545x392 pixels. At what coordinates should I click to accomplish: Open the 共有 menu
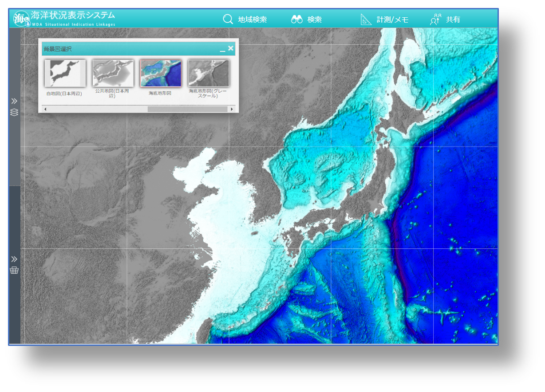pyautogui.click(x=445, y=20)
